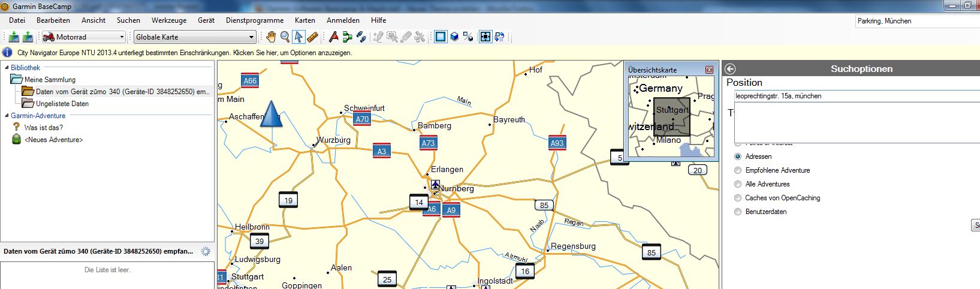The width and height of the screenshot is (980, 289).
Task: Open the Datei menu
Action: coord(17,20)
